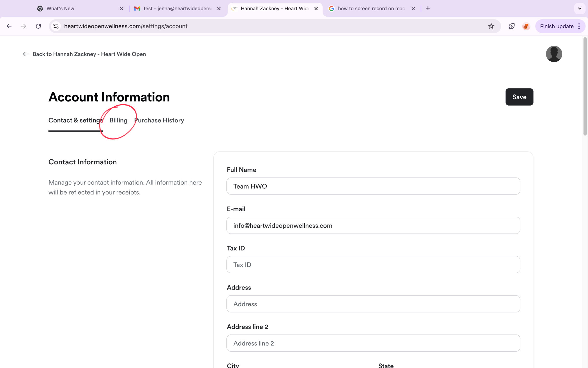Viewport: 588px width, 368px height.
Task: Click into the Tax ID field
Action: [373, 265]
